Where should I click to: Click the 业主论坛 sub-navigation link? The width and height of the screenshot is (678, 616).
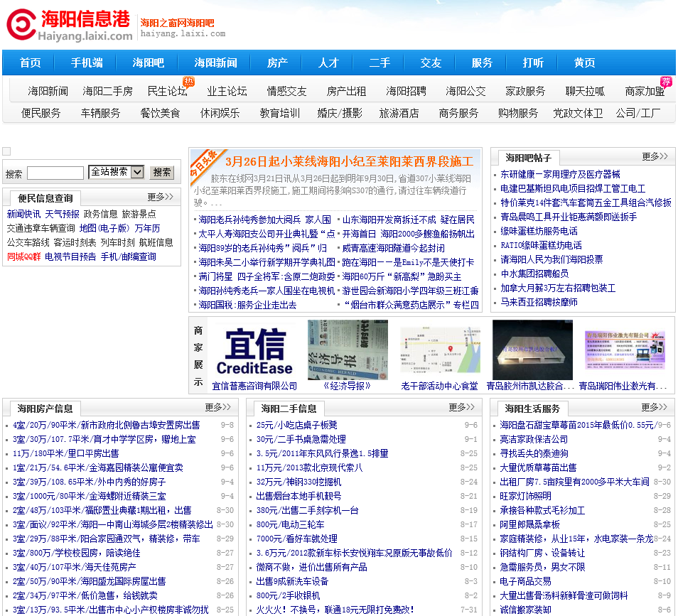coord(227,91)
